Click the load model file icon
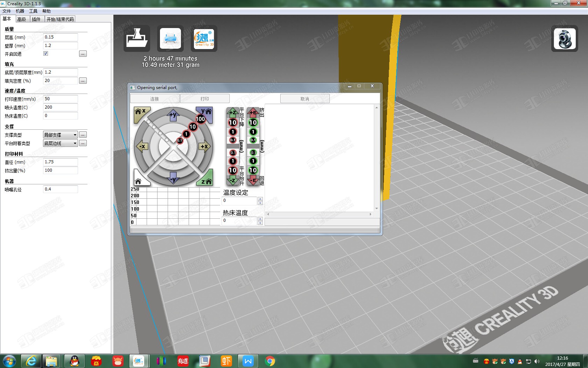The image size is (588, 368). [x=136, y=38]
